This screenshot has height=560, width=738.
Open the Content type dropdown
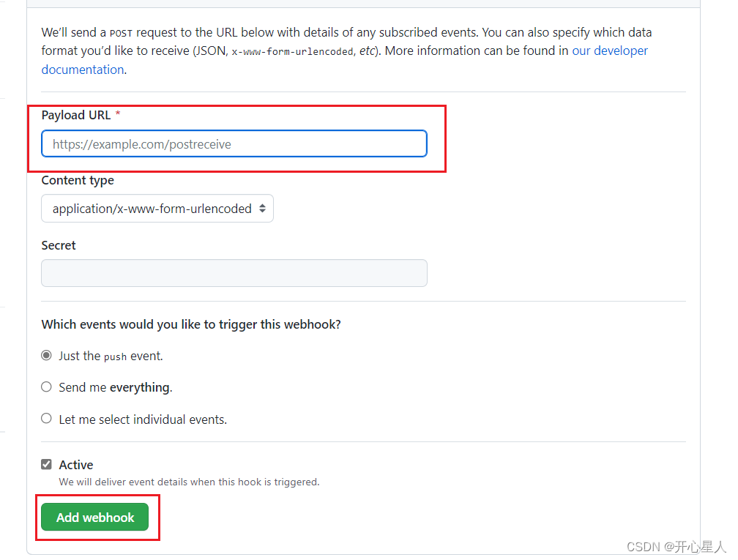157,209
